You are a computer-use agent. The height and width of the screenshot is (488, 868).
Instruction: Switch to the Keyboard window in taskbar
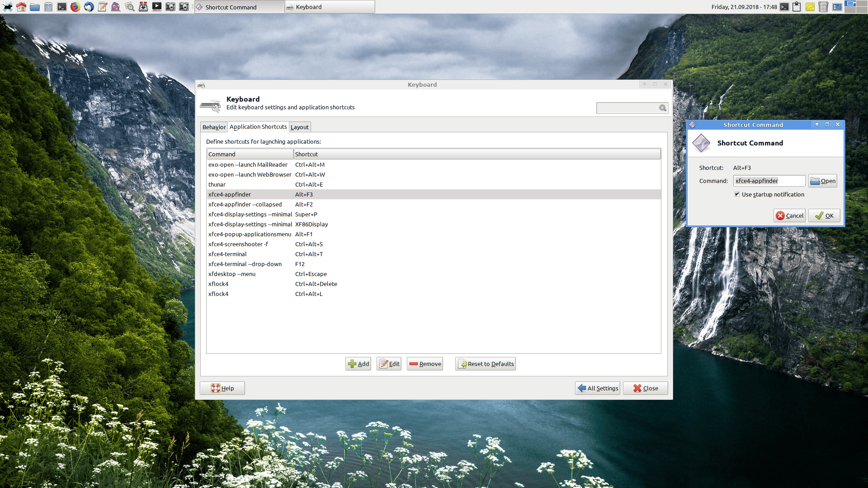330,7
